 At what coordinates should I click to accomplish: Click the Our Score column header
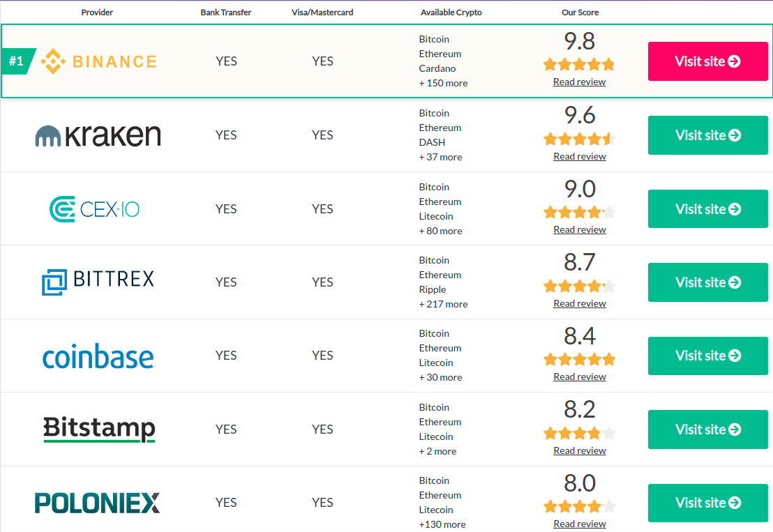pyautogui.click(x=580, y=13)
